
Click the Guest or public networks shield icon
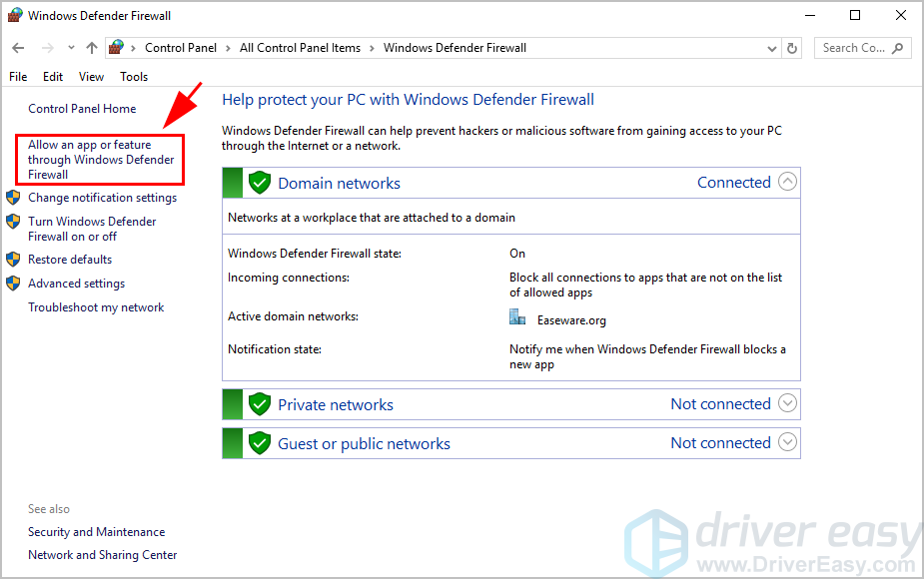(260, 443)
